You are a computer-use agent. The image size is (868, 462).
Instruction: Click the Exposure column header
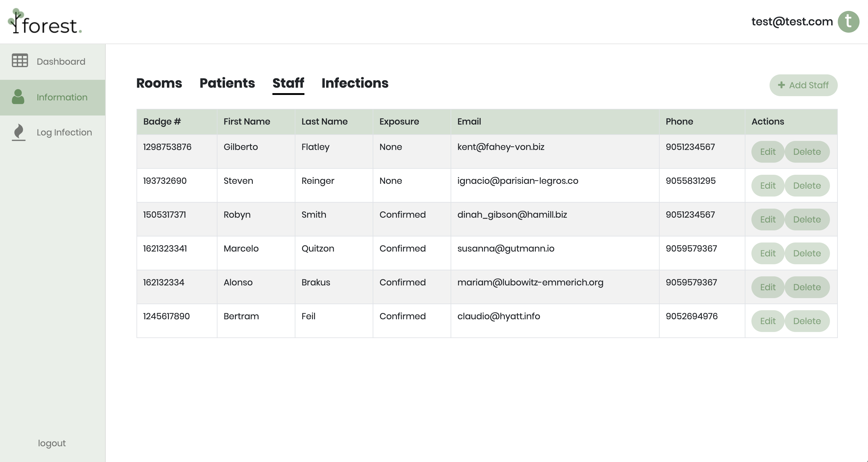[x=399, y=122]
